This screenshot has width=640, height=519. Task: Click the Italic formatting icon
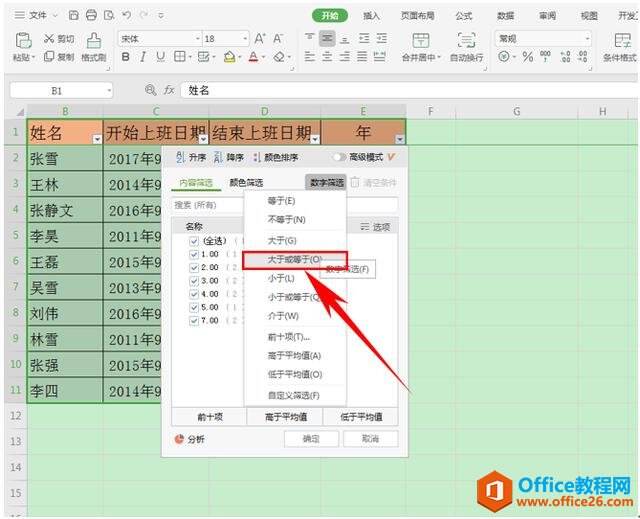click(x=143, y=57)
